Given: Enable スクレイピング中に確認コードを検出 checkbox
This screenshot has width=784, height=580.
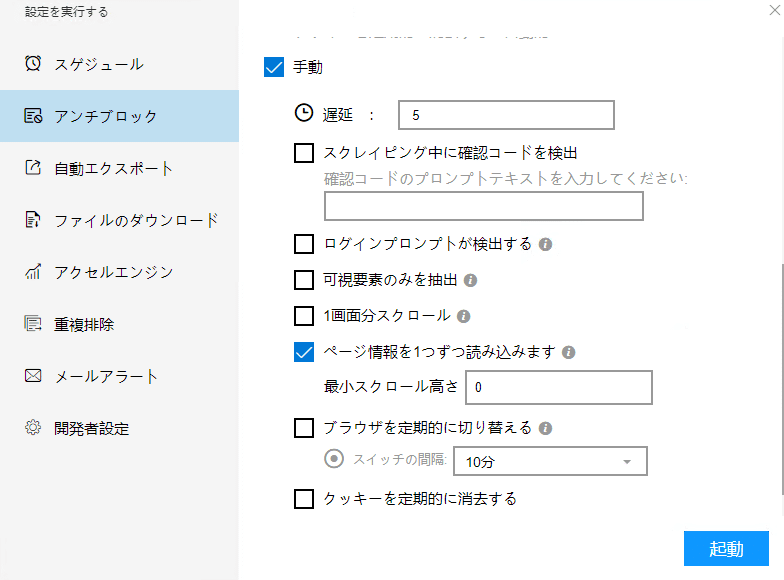Looking at the screenshot, I should [x=304, y=153].
